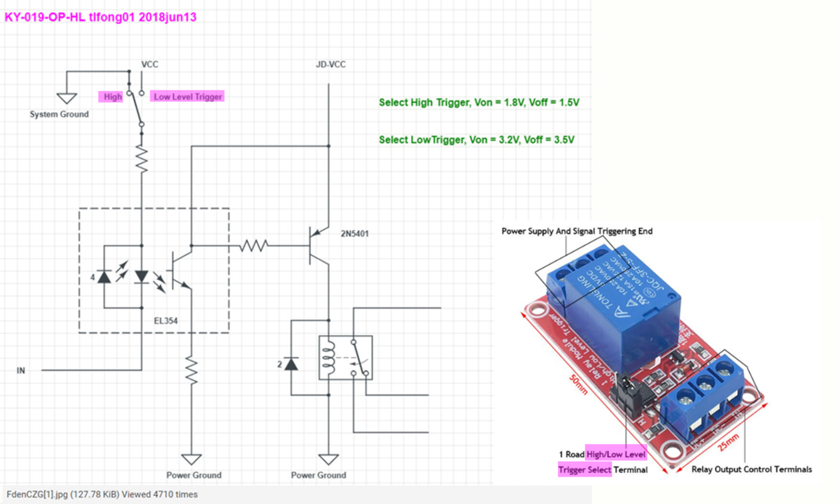Image resolution: width=839 pixels, height=504 pixels.
Task: Click the VCC label
Action: [150, 64]
